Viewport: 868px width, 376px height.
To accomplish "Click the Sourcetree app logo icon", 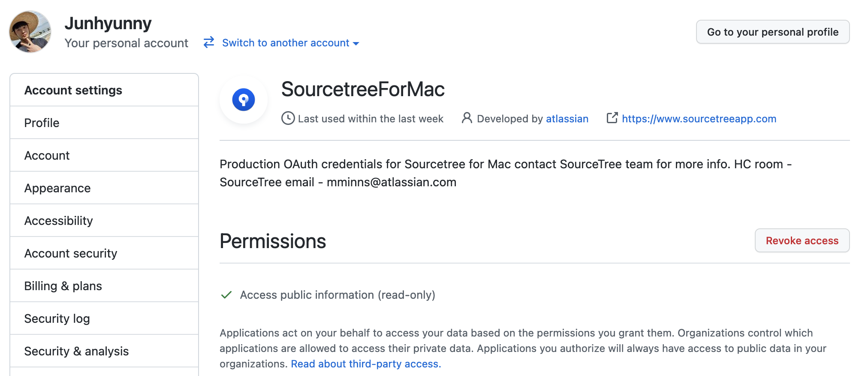I will [x=244, y=100].
